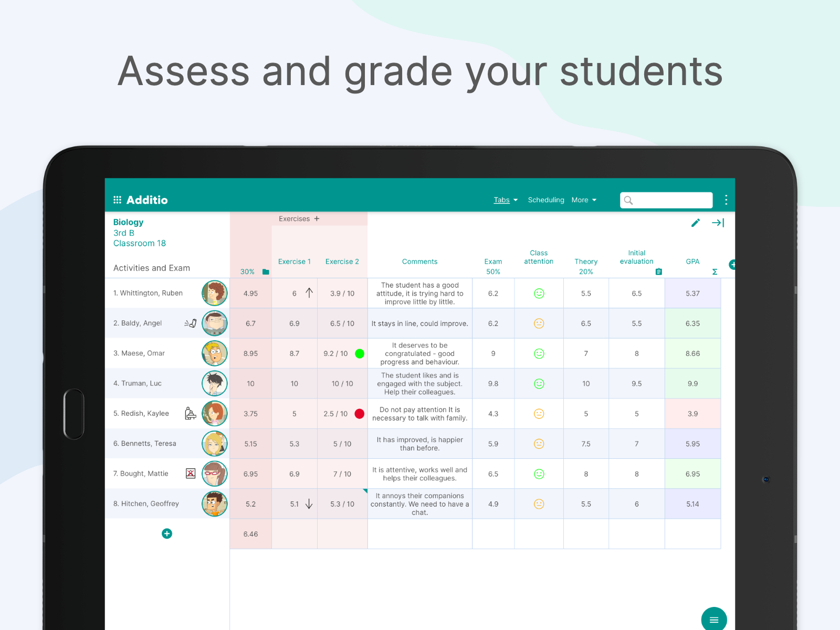
Task: Click the pencil edit icon
Action: click(696, 223)
